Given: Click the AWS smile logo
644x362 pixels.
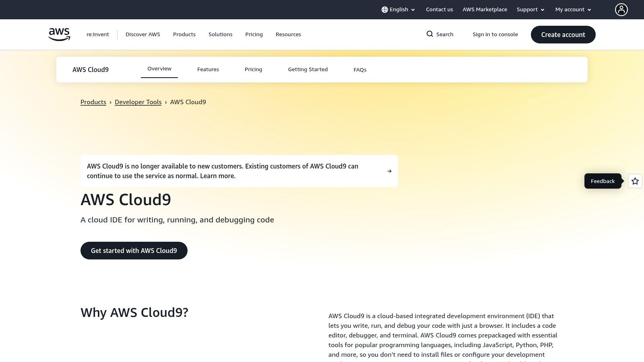Looking at the screenshot, I should (59, 34).
